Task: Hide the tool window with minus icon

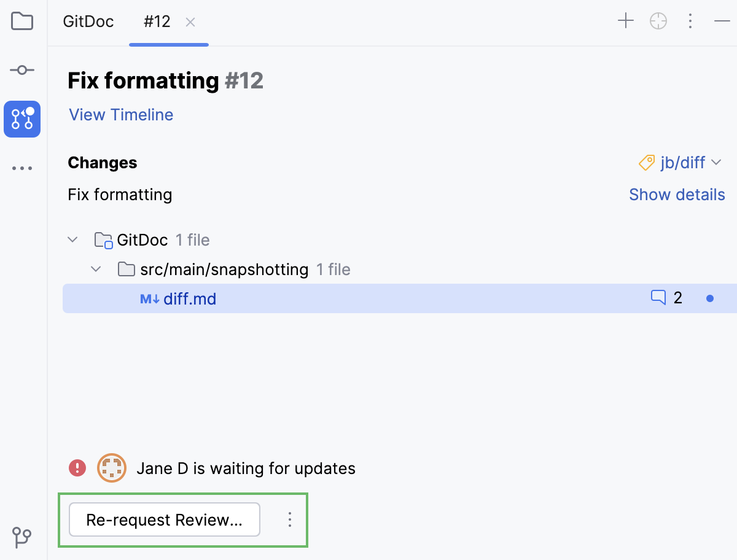Action: (x=722, y=21)
